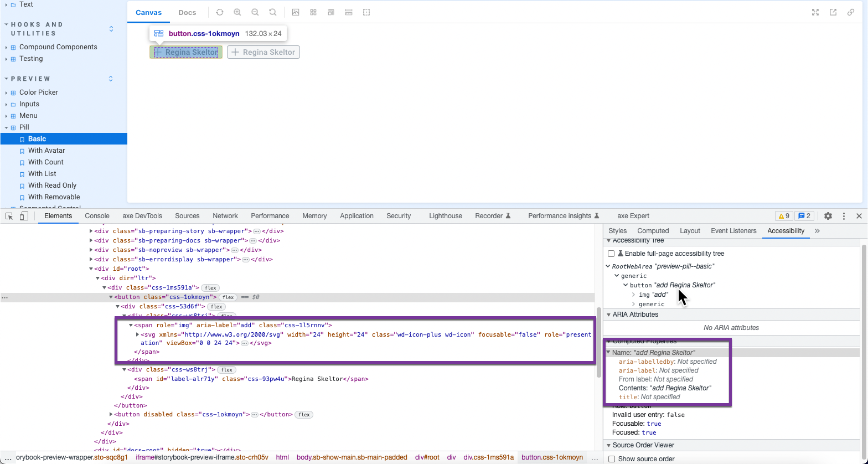The width and height of the screenshot is (868, 464).
Task: Click the Regina Skeltor pill button
Action: pos(186,52)
